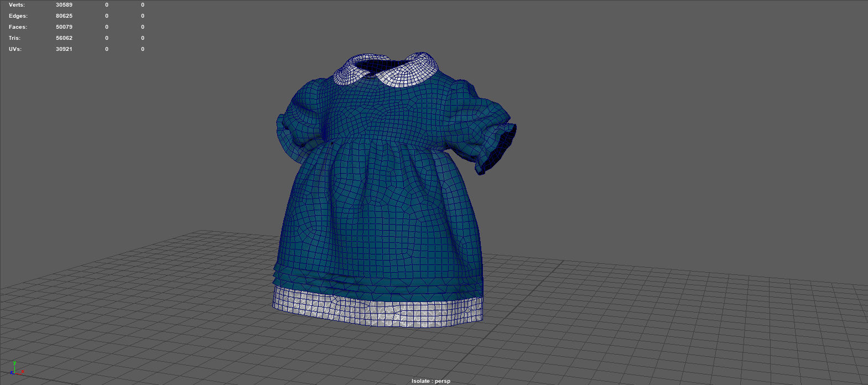
Task: Select the ruffled cuff on the dress's extended sleeve
Action: point(498,148)
